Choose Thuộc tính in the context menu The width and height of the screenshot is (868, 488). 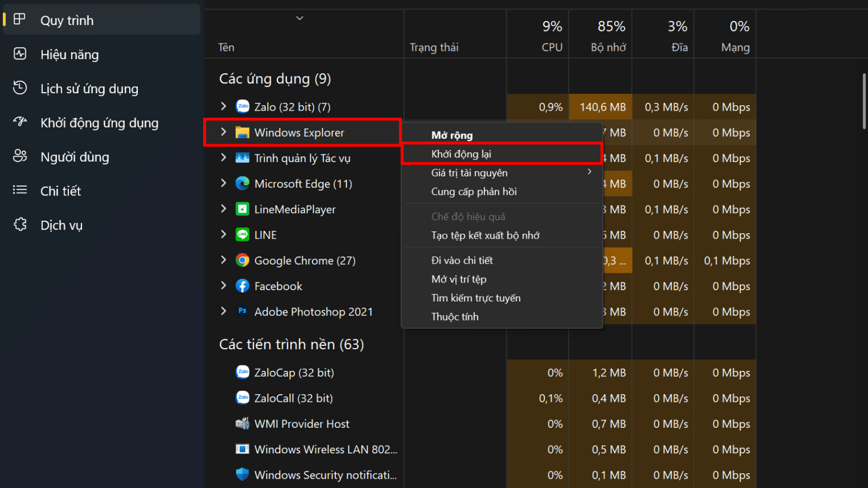point(455,317)
